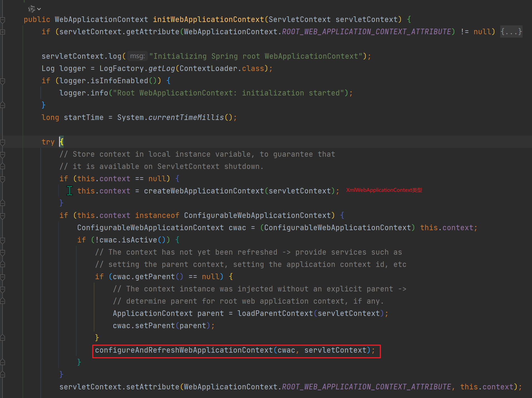
Task: Click 'determine parent for root web application' comment
Action: pyautogui.click(x=248, y=301)
